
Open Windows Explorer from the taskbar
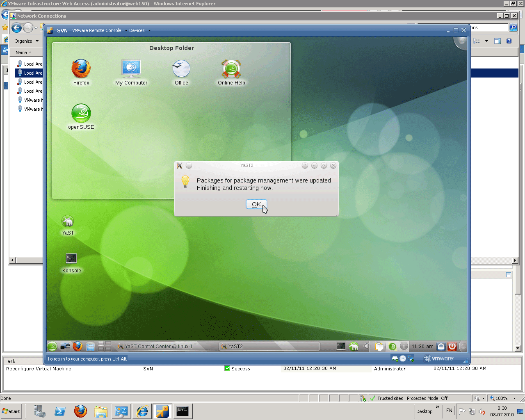point(101,411)
